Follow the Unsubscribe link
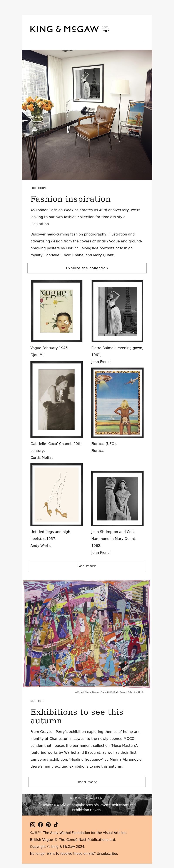Image resolution: width=174 pixels, height=868 pixels. (107, 853)
